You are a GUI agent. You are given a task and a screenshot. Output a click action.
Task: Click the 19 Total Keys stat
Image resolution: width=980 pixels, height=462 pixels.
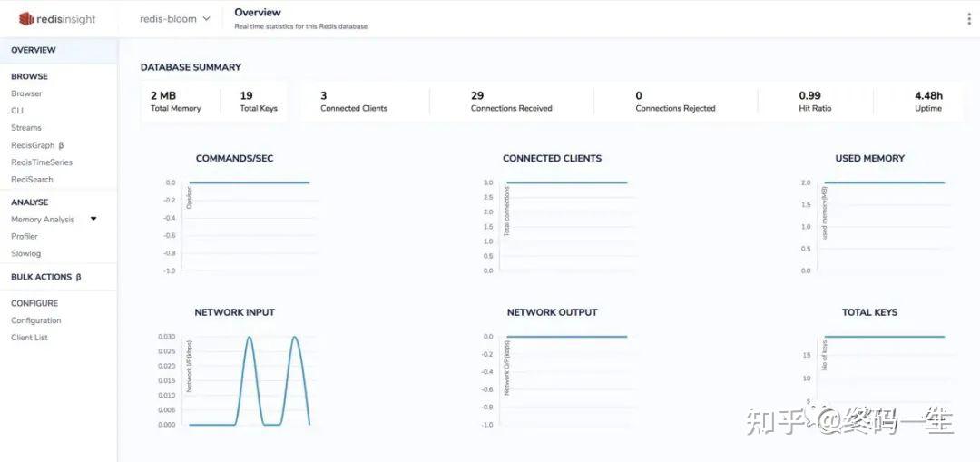coord(258,102)
